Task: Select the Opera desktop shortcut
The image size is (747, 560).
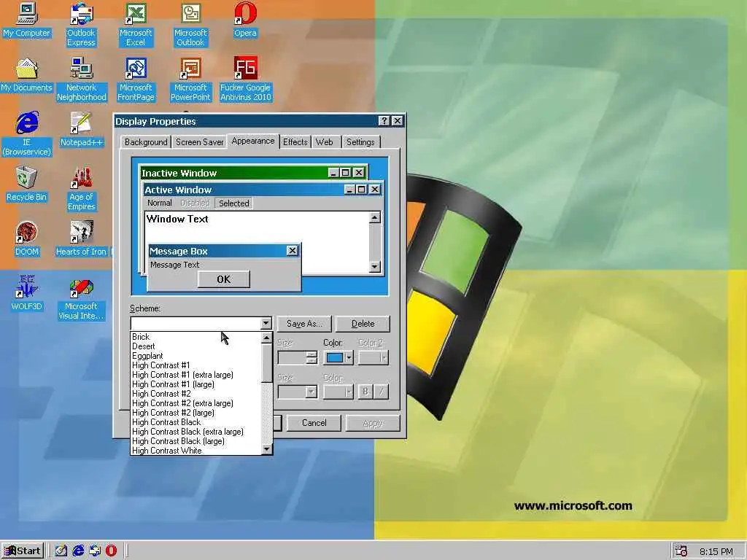Action: 245,20
